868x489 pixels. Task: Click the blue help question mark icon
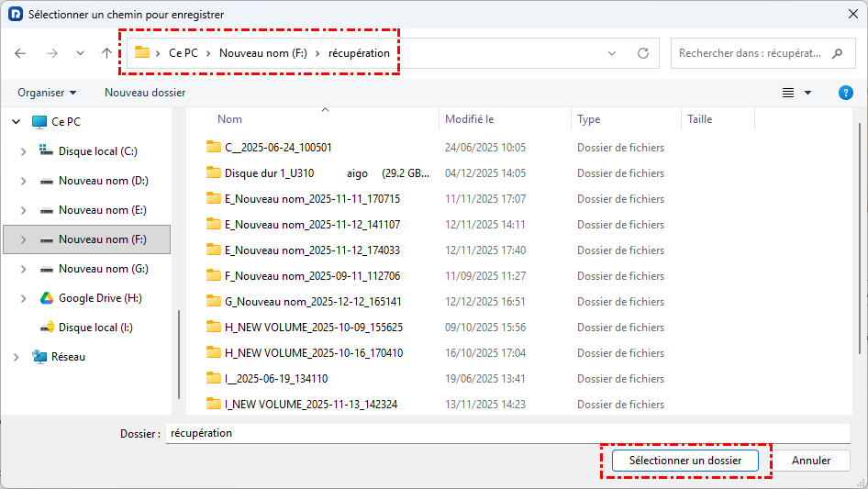point(846,93)
